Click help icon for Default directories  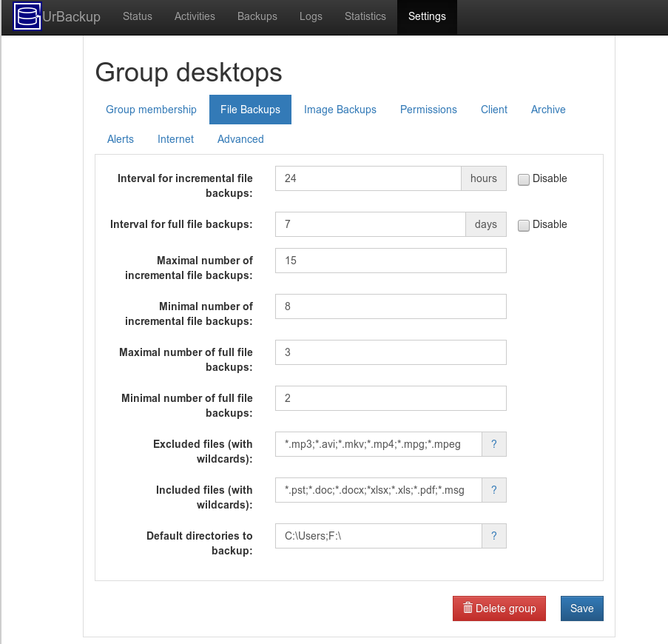point(493,536)
